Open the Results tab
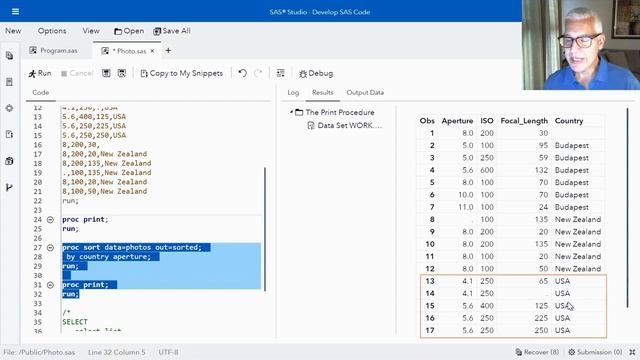This screenshot has width=640, height=360. 322,93
